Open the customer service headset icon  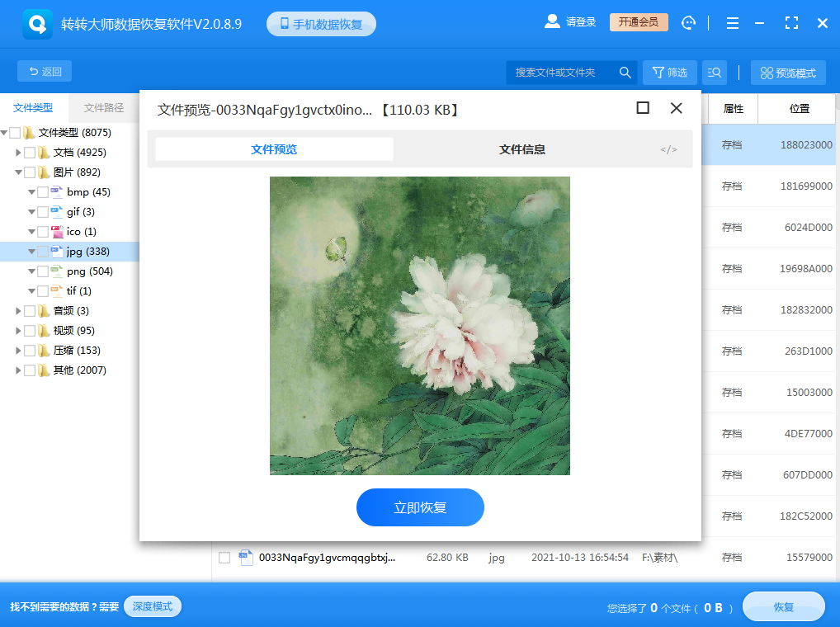click(688, 22)
